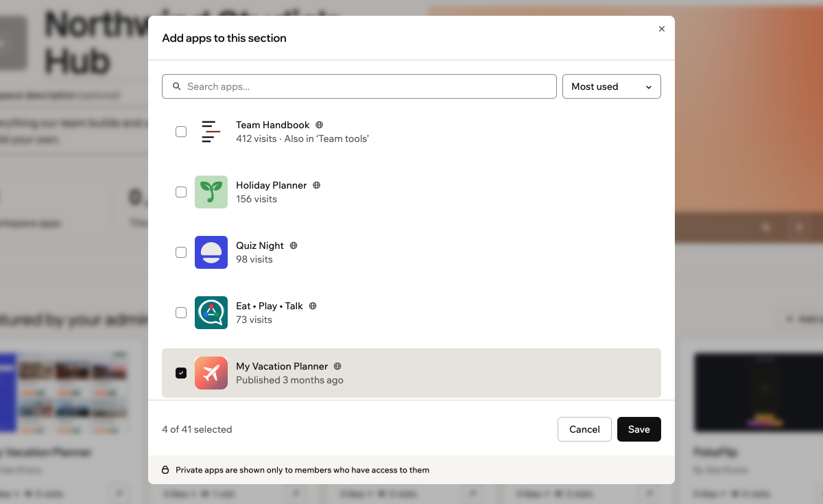This screenshot has height=504, width=823.
Task: Close the Add apps dialog
Action: coord(662,29)
